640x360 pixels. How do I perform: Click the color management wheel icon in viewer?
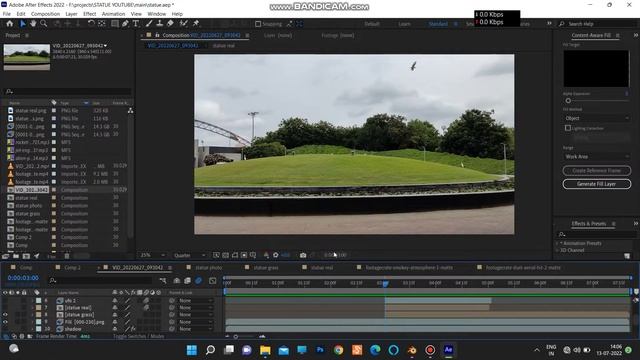pos(276,255)
